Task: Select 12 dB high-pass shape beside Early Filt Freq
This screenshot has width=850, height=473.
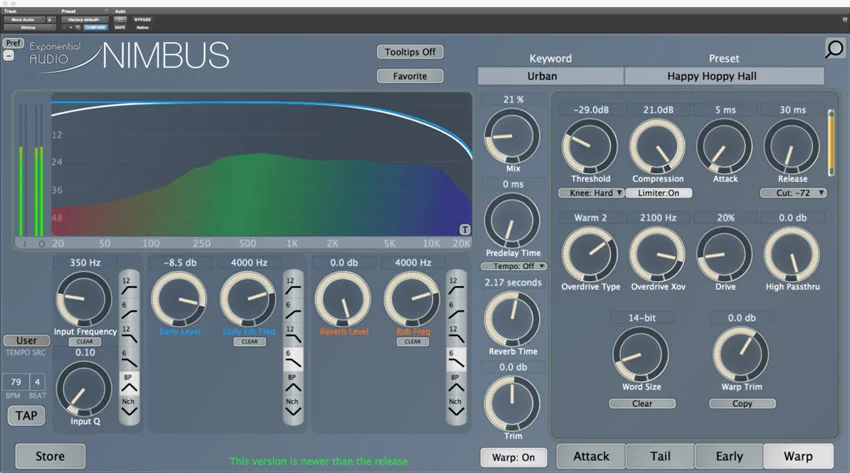Action: pos(293,286)
